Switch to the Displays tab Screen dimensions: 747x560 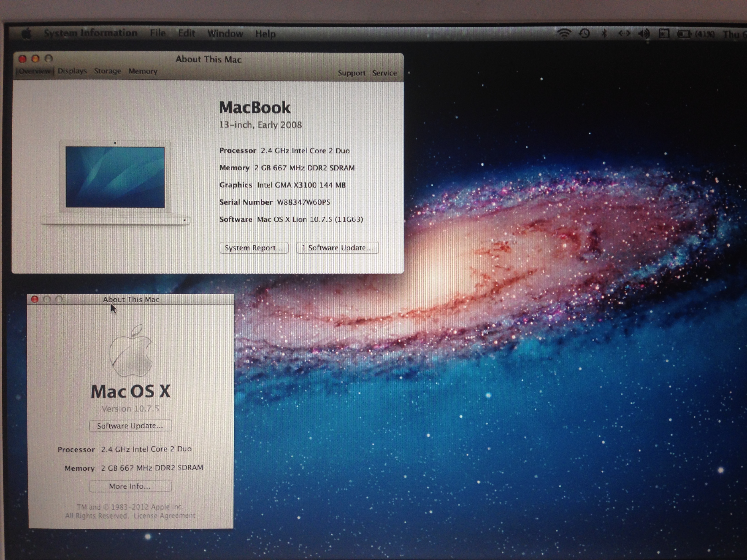coord(72,71)
